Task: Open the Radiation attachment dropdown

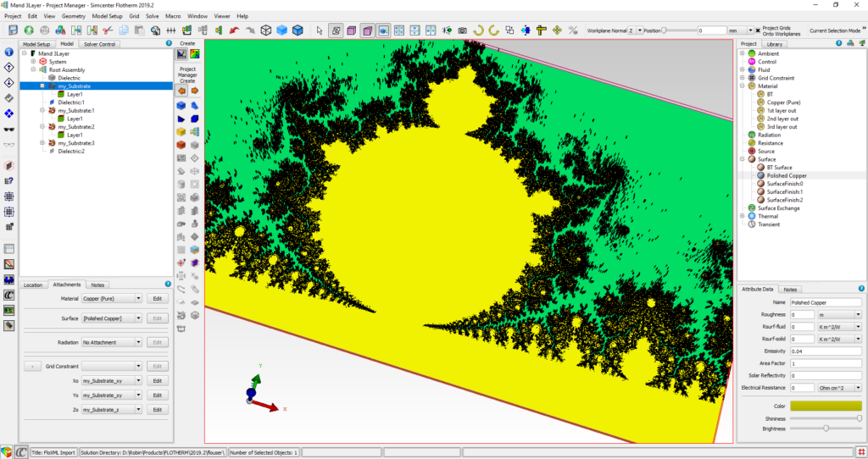Action: click(111, 342)
